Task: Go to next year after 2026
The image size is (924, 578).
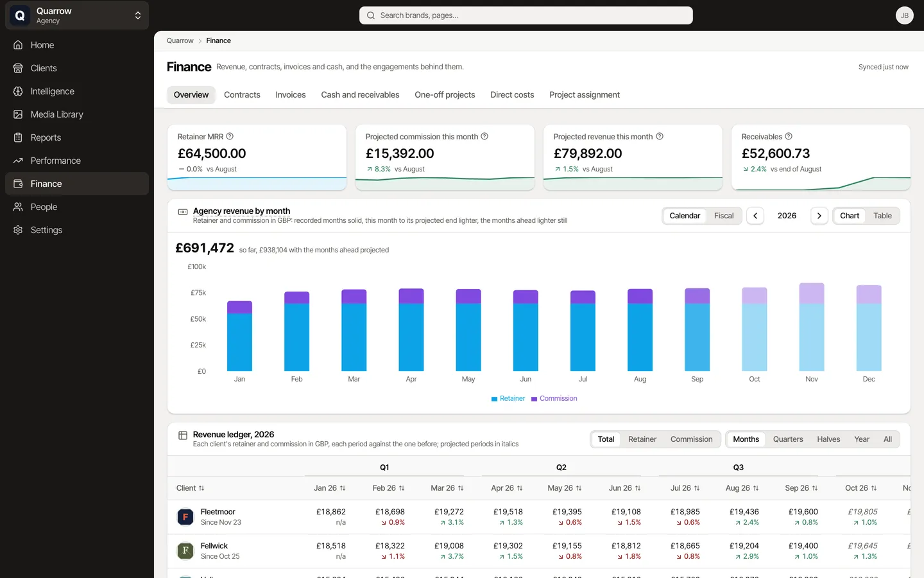Action: [x=819, y=216]
